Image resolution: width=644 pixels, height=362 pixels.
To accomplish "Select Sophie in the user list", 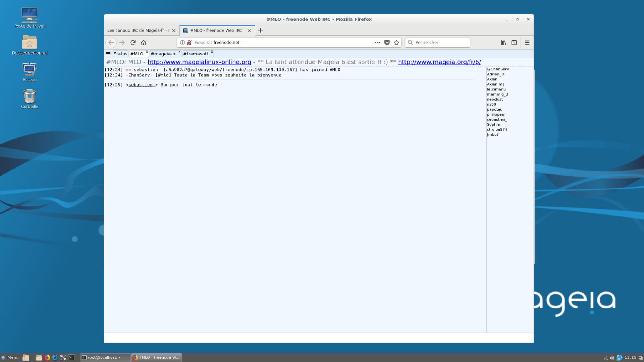I will click(493, 124).
